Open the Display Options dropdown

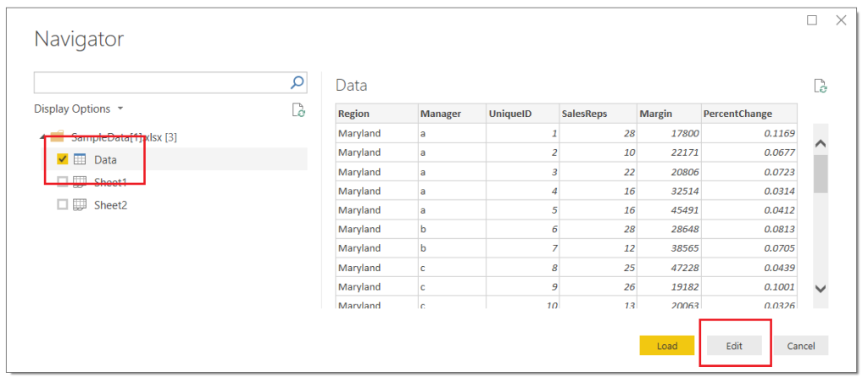pos(79,109)
